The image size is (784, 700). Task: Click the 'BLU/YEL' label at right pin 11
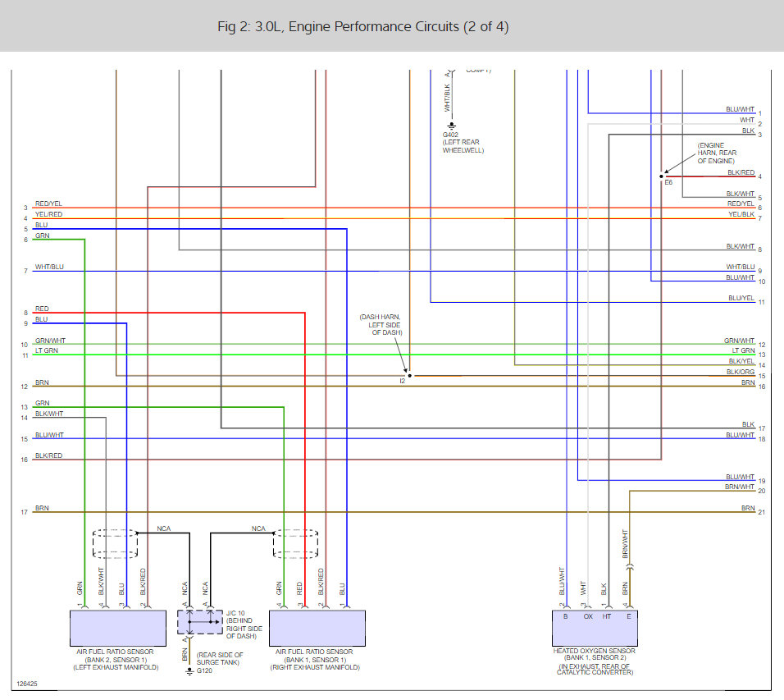tap(741, 298)
